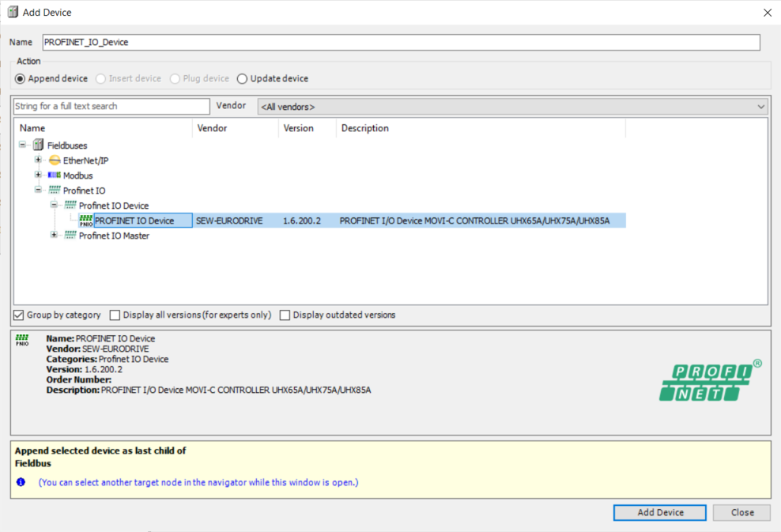
Task: Click the Close button
Action: [x=741, y=512]
